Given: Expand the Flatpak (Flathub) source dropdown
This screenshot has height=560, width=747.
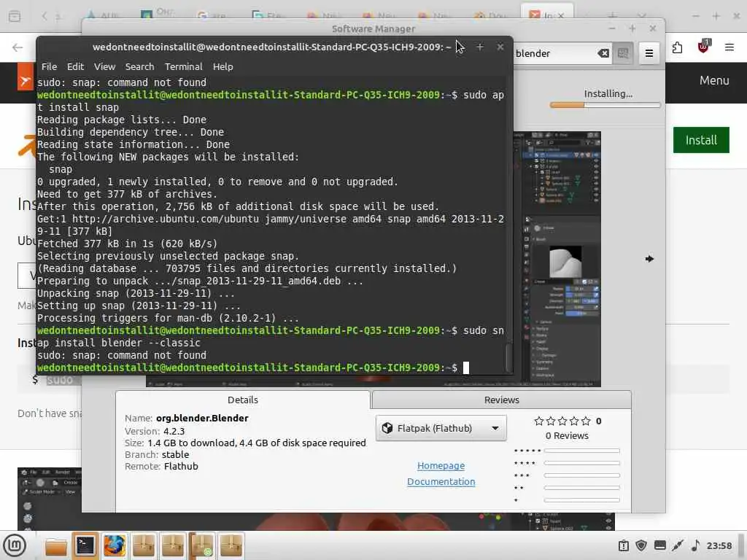Looking at the screenshot, I should tap(441, 428).
